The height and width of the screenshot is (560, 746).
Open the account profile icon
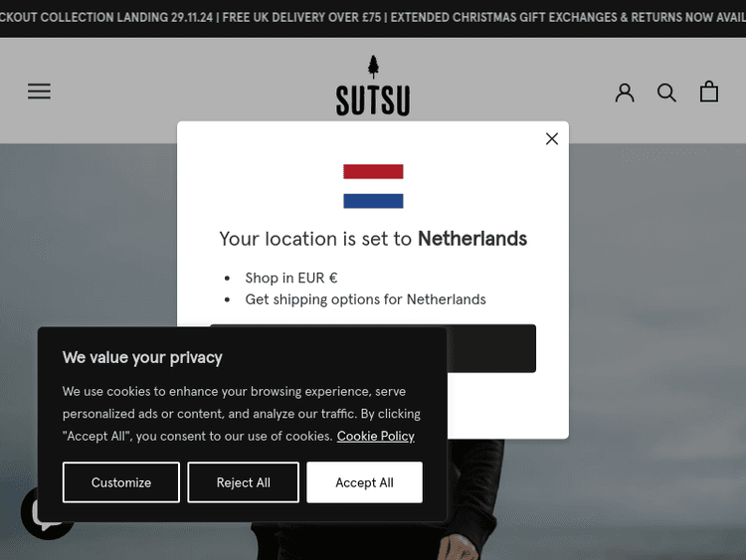click(625, 93)
